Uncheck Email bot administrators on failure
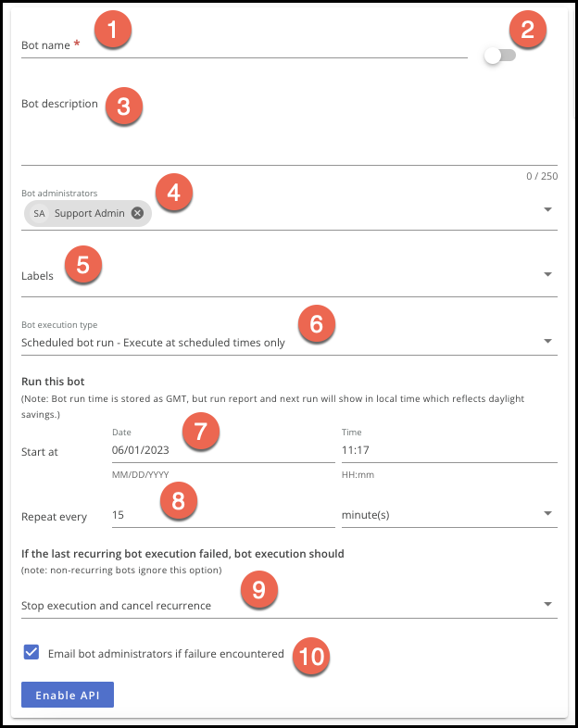 coord(31,653)
